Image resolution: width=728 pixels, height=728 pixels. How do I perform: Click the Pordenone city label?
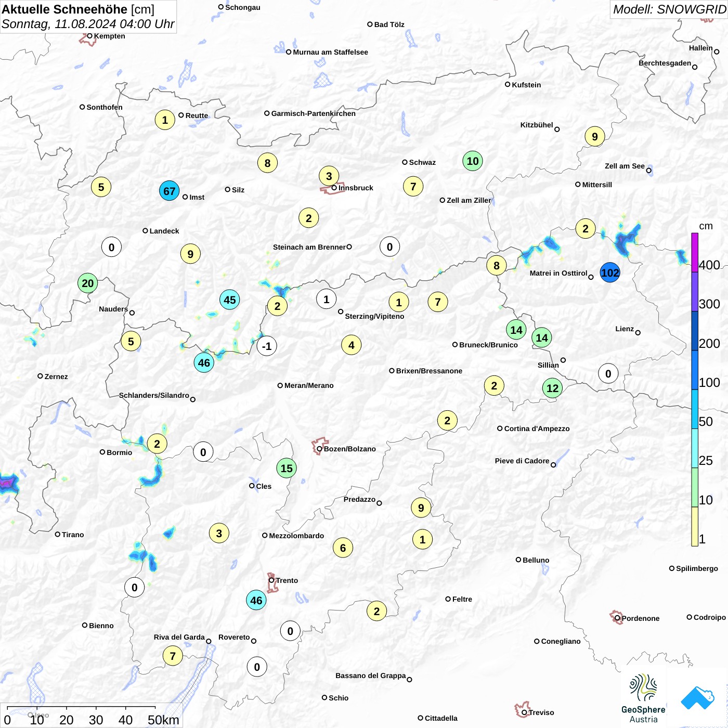pos(641,618)
